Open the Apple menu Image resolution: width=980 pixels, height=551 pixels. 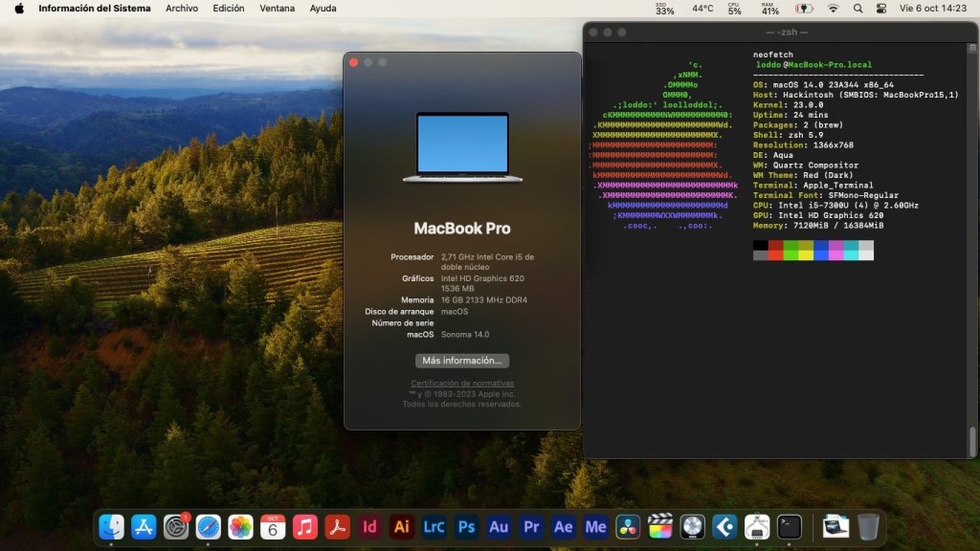pos(19,9)
